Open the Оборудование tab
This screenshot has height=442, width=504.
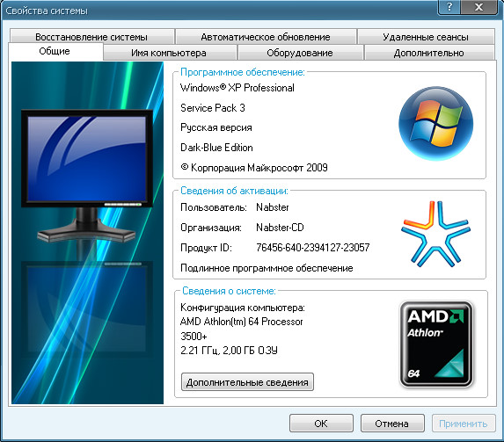[300, 53]
